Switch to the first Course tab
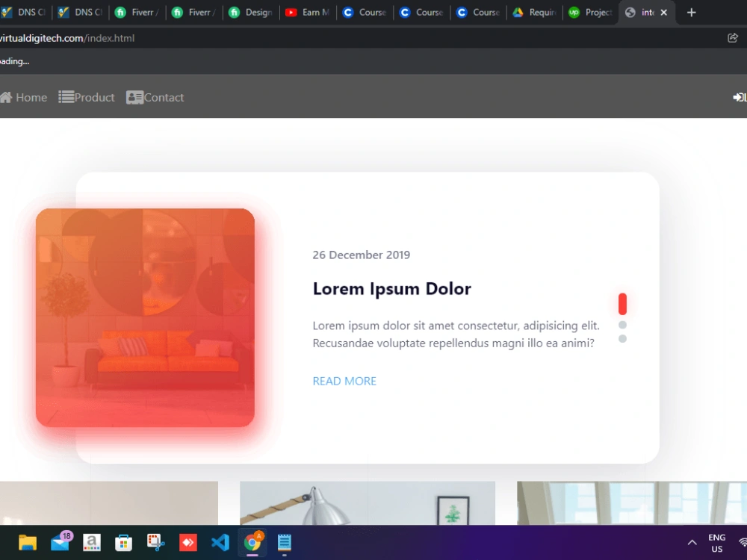747x560 pixels. (x=365, y=13)
